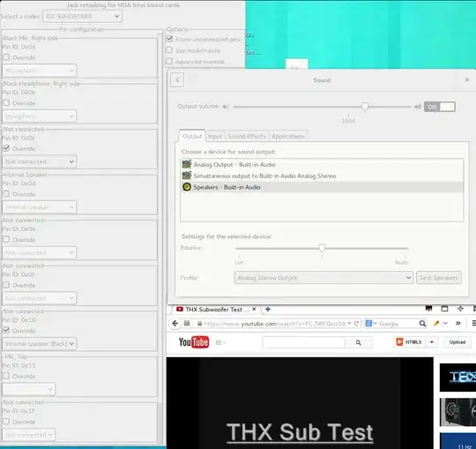The width and height of the screenshot is (476, 449).
Task: Open URL bar history dropdown arrow
Action: pos(349,324)
